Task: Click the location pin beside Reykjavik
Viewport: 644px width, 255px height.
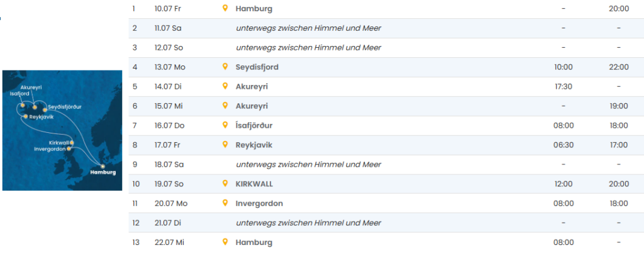Action: pyautogui.click(x=225, y=145)
